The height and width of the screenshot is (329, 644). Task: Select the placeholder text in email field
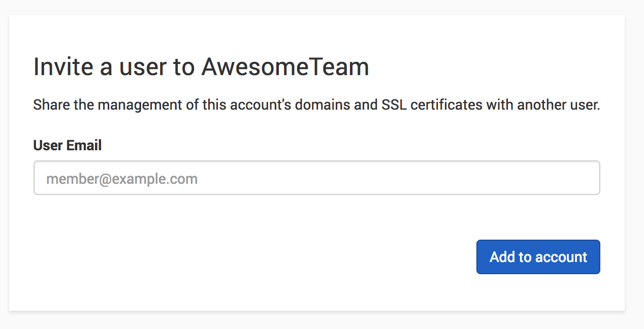(x=122, y=178)
